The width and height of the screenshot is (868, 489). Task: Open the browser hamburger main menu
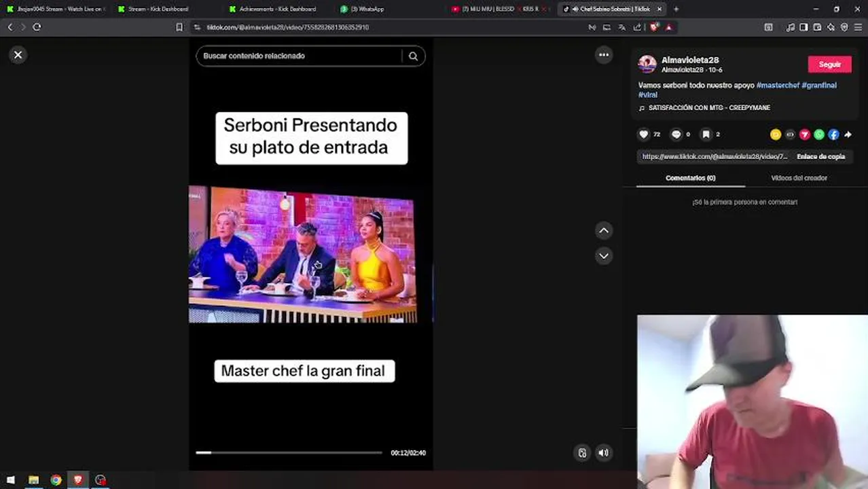pos(858,27)
